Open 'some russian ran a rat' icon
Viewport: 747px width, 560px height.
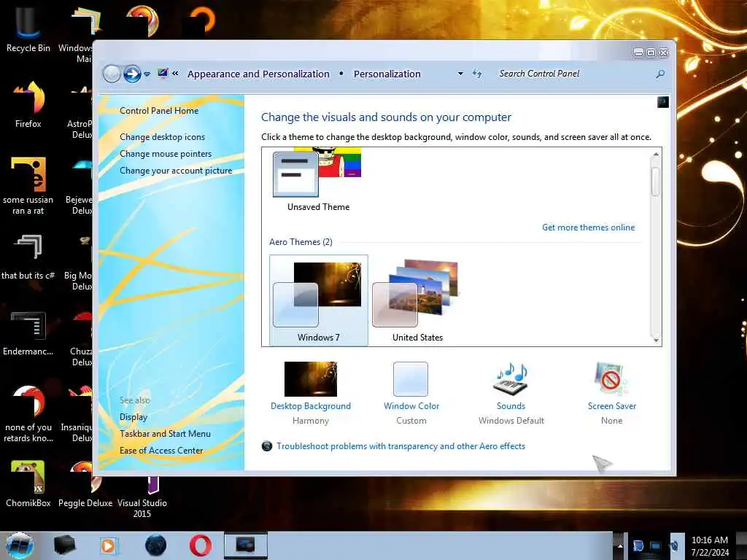[28, 186]
